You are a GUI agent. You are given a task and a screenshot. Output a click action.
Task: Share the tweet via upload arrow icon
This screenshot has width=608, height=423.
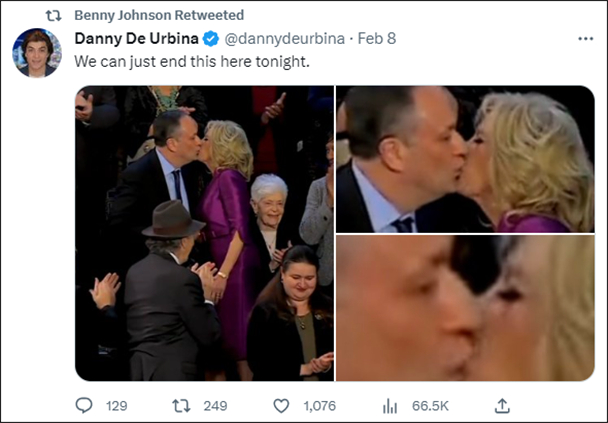[x=502, y=406]
